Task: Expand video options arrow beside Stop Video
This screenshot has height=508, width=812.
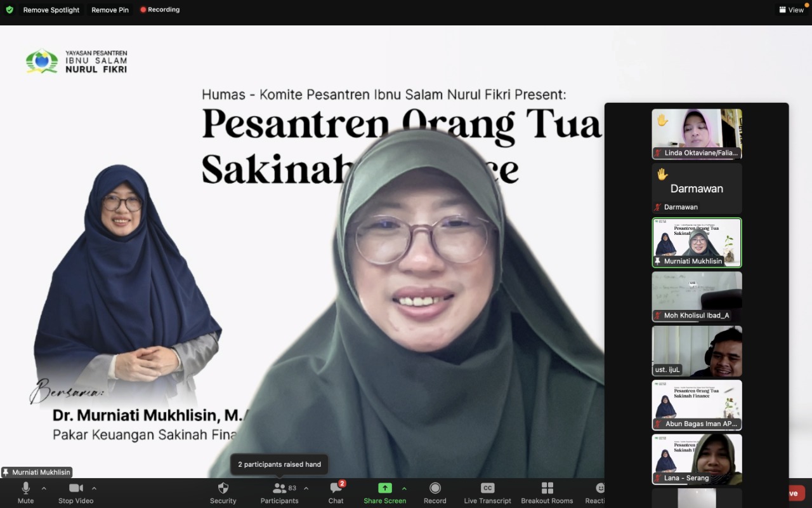Action: coord(94,488)
